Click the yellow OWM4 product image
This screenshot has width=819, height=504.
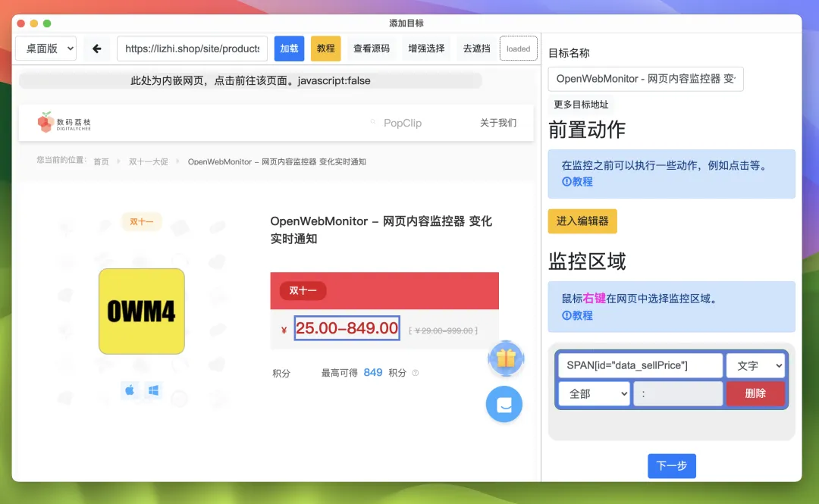pyautogui.click(x=142, y=311)
